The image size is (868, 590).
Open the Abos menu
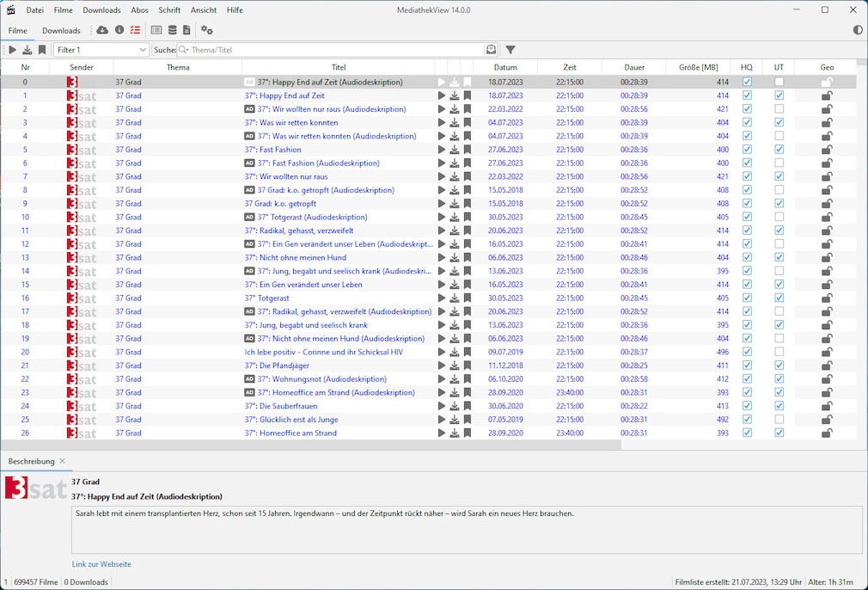tap(139, 9)
